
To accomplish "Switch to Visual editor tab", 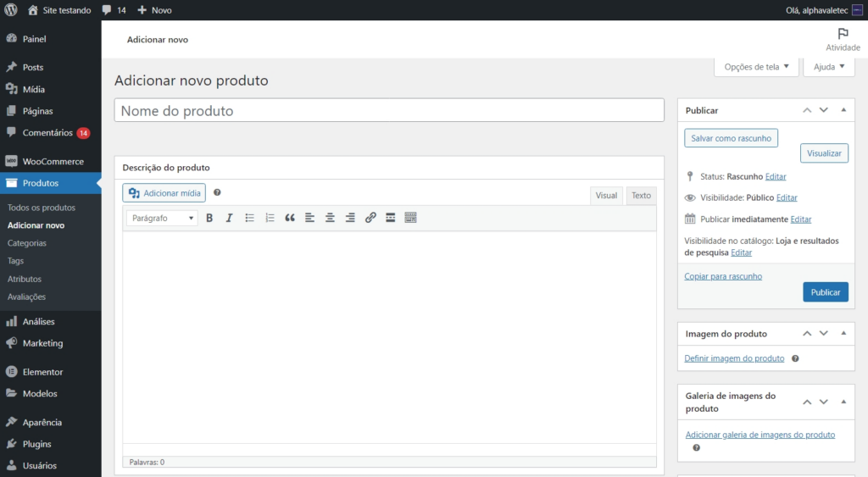I will [x=606, y=196].
